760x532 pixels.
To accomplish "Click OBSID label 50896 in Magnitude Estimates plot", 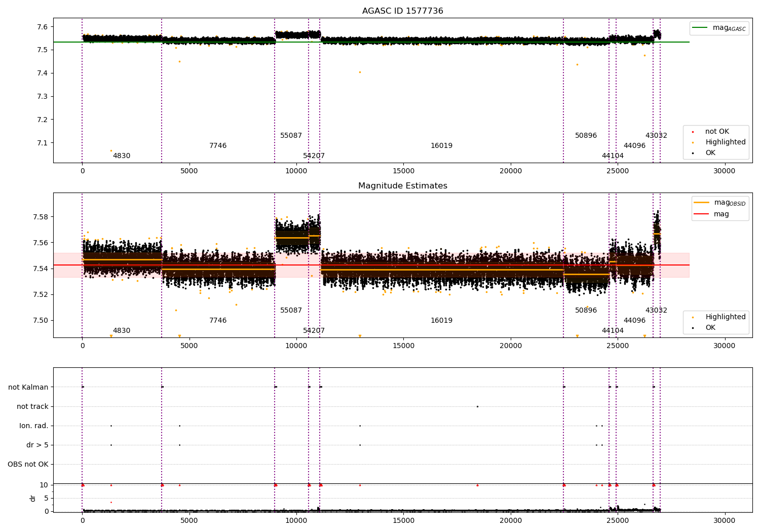I will point(586,311).
